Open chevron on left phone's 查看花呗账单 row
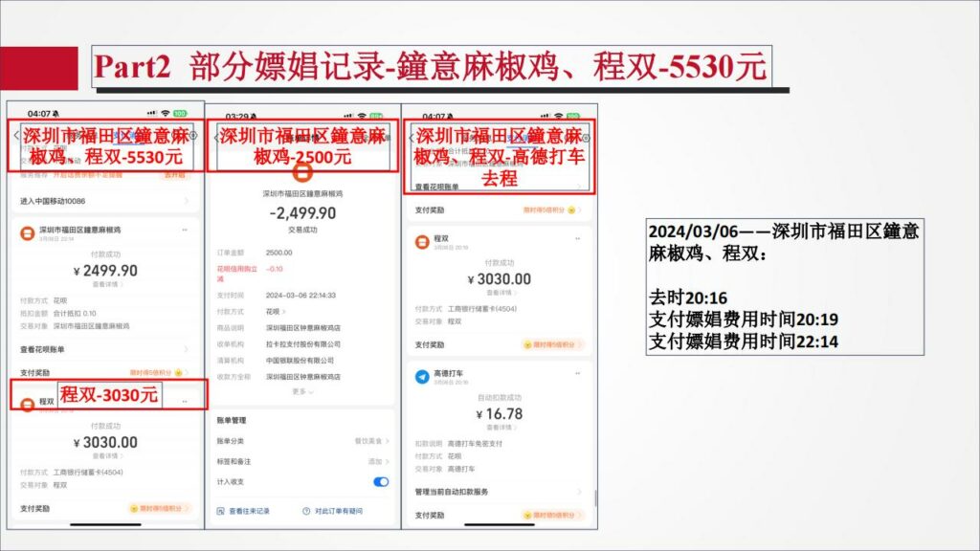This screenshot has height=551, width=980. pos(187,349)
